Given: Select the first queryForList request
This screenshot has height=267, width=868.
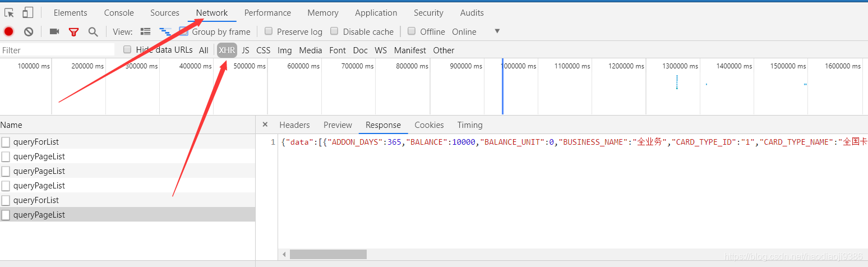Looking at the screenshot, I should pos(127,142).
